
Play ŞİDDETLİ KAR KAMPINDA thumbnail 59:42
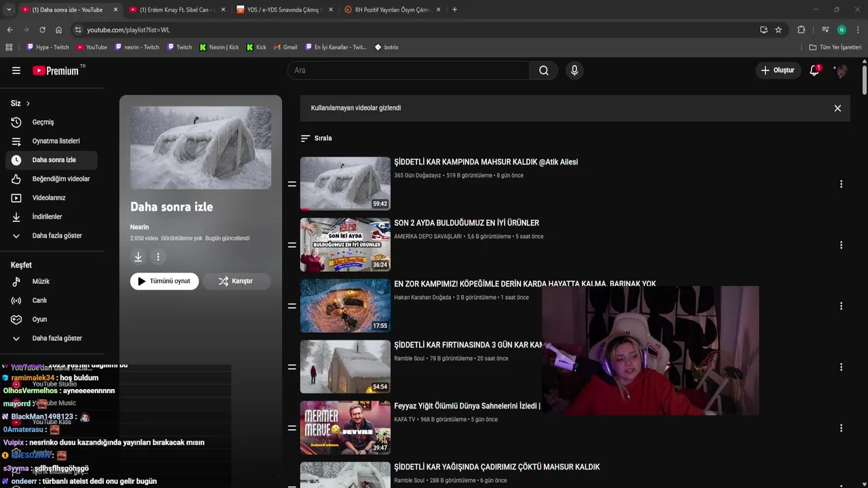(x=345, y=184)
